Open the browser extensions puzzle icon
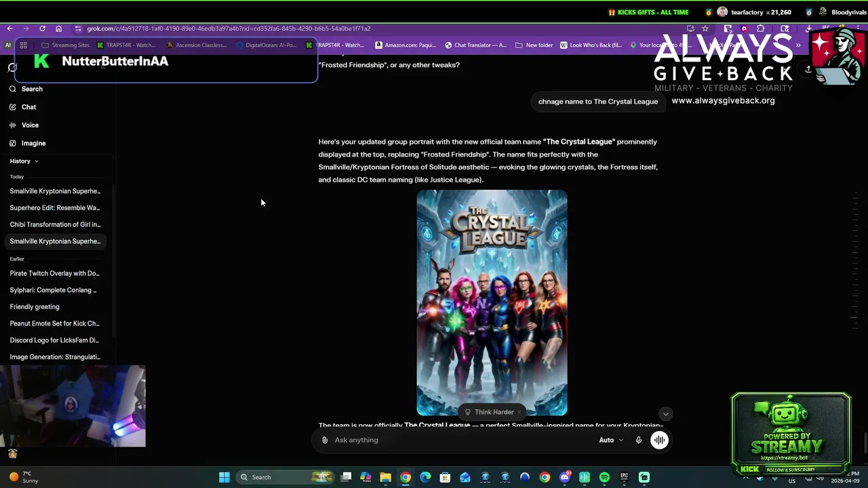Viewport: 868px width, 488px height. (760, 28)
